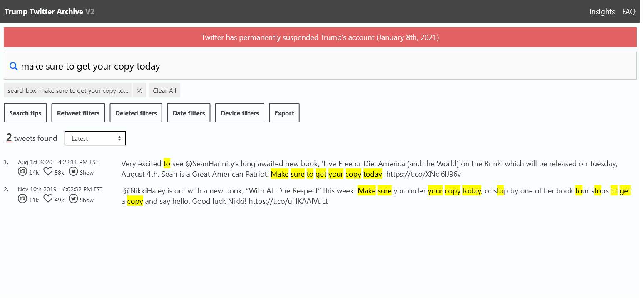Image resolution: width=644 pixels, height=300 pixels.
Task: Click the Aug 1st 2020 timestamp
Action: click(x=58, y=162)
